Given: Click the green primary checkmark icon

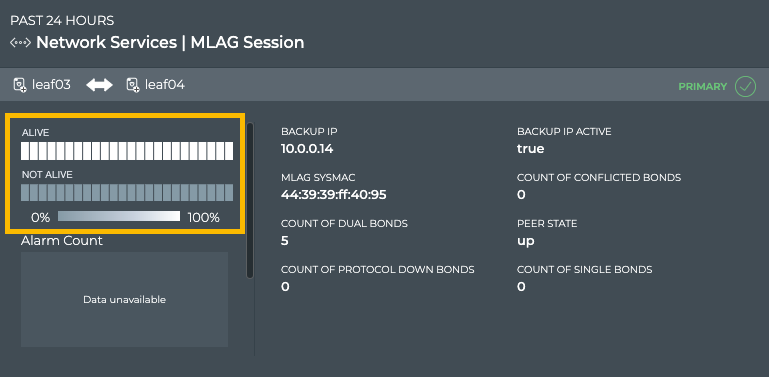Looking at the screenshot, I should (745, 87).
